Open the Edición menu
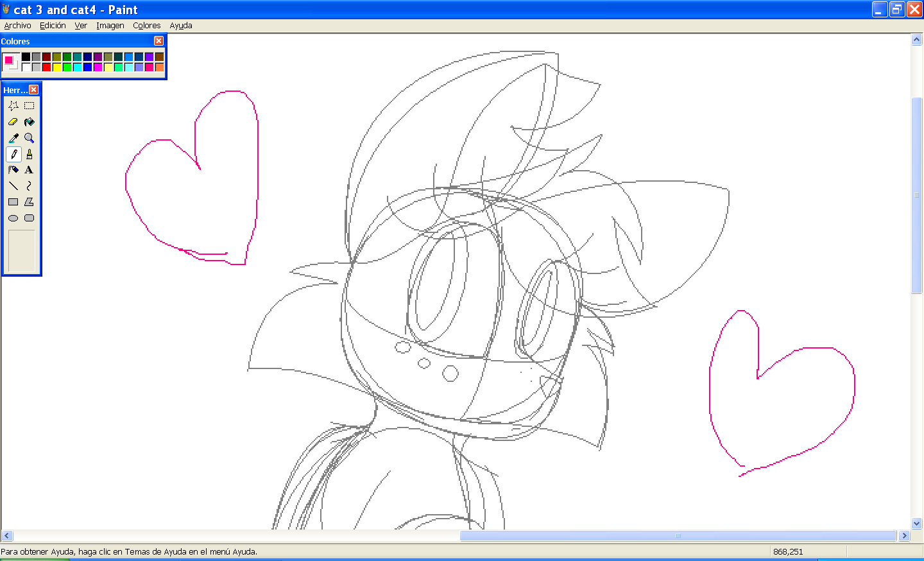The width and height of the screenshot is (924, 561). click(x=53, y=26)
